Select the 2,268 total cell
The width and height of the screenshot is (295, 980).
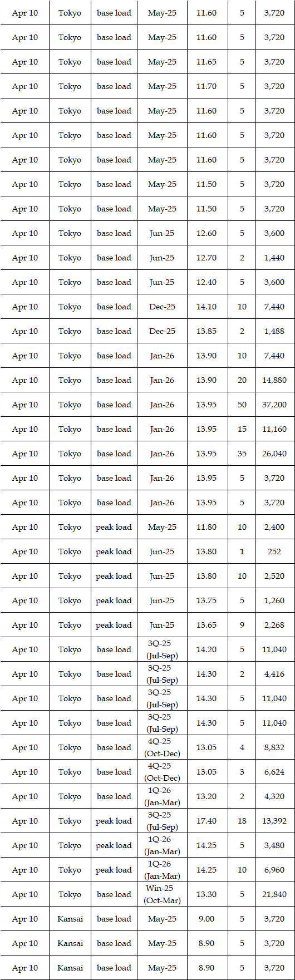[x=274, y=625]
